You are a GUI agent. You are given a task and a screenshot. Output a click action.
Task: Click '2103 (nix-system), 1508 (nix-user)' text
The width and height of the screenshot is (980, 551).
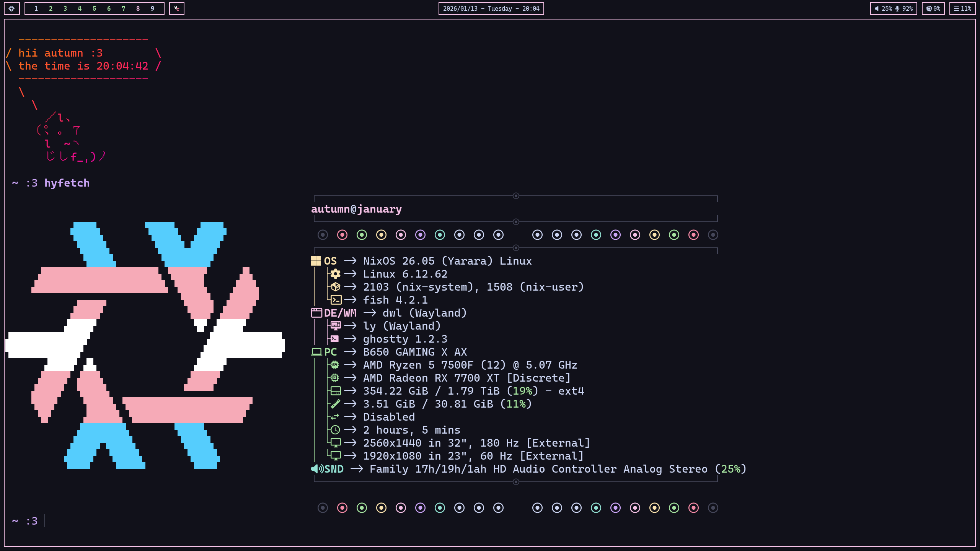click(473, 287)
